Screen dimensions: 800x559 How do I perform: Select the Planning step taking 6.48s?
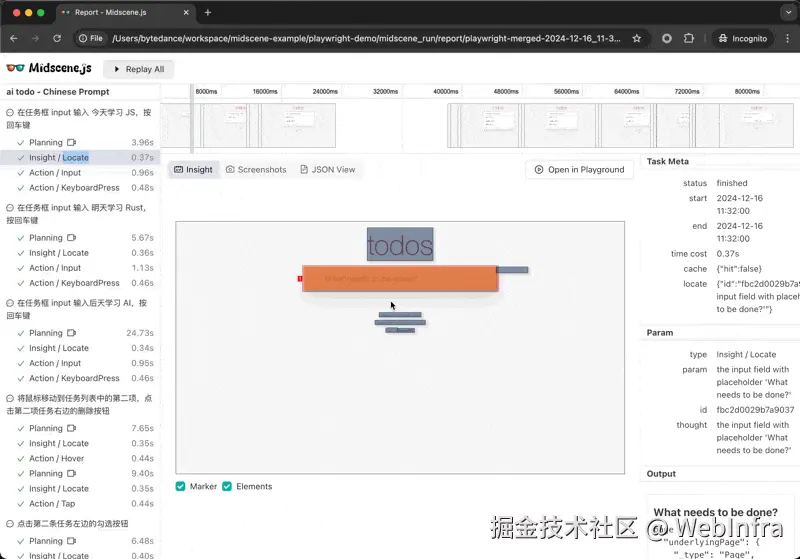(x=80, y=541)
